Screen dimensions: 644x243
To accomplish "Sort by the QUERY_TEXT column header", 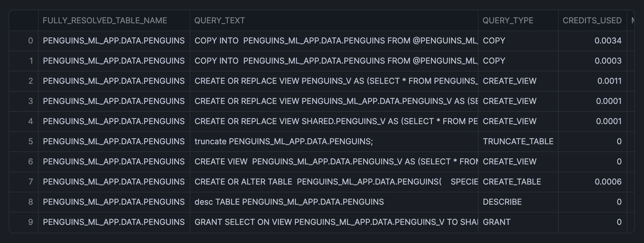I will (220, 20).
